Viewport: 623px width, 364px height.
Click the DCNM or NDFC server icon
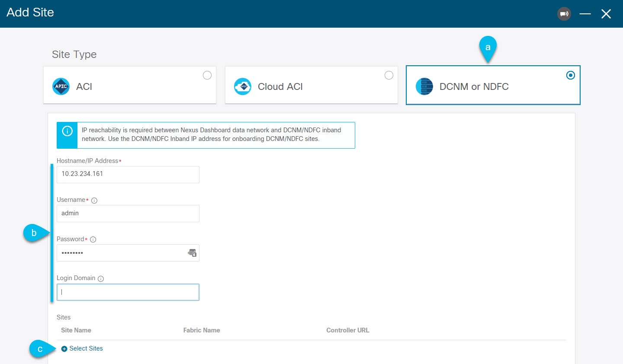(x=424, y=86)
